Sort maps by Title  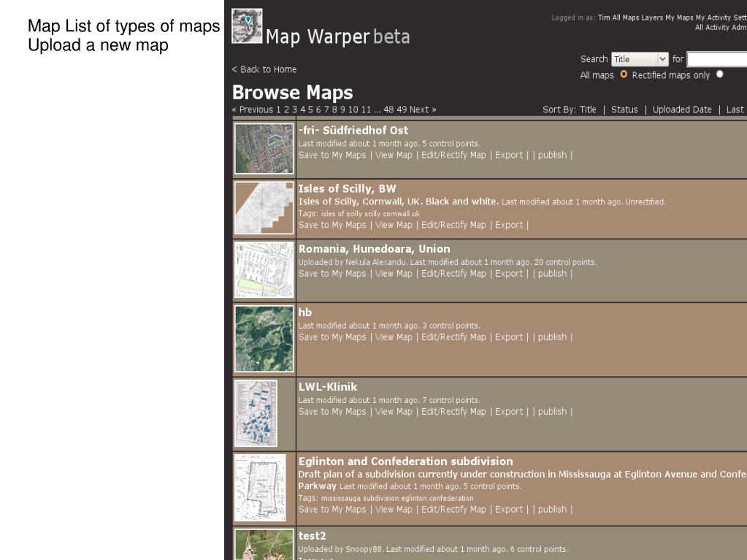click(x=588, y=110)
